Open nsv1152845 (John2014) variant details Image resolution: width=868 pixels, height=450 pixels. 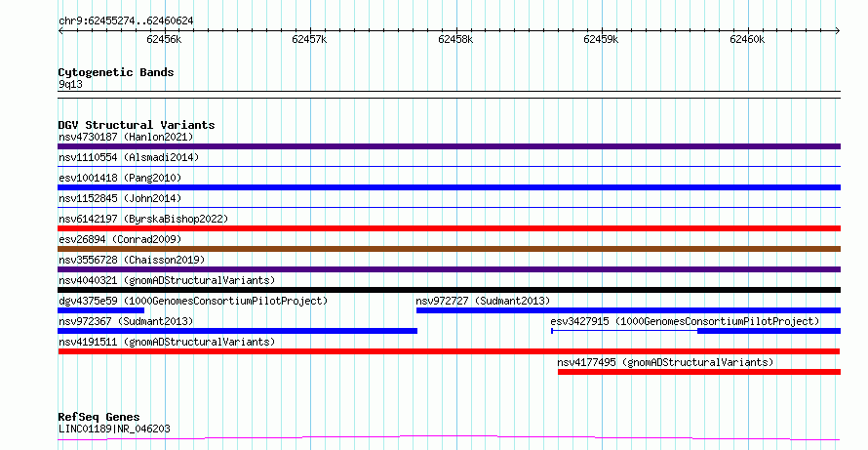(x=120, y=198)
